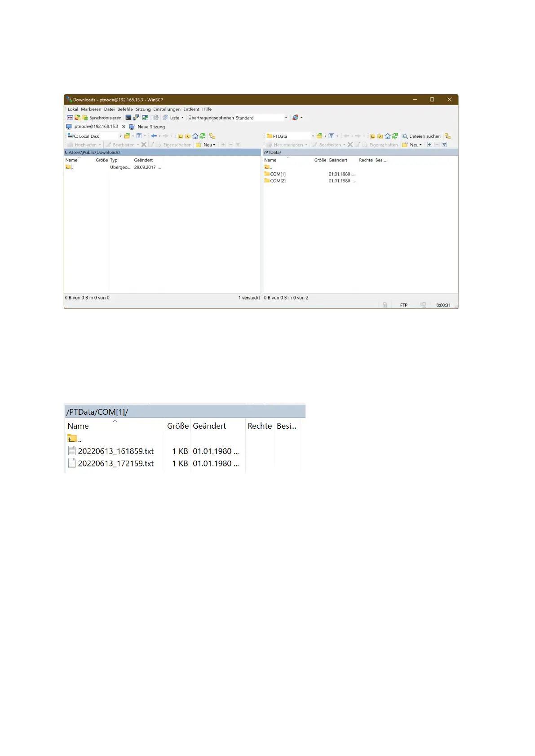
Task: Open the Markieren menu
Action: point(91,109)
